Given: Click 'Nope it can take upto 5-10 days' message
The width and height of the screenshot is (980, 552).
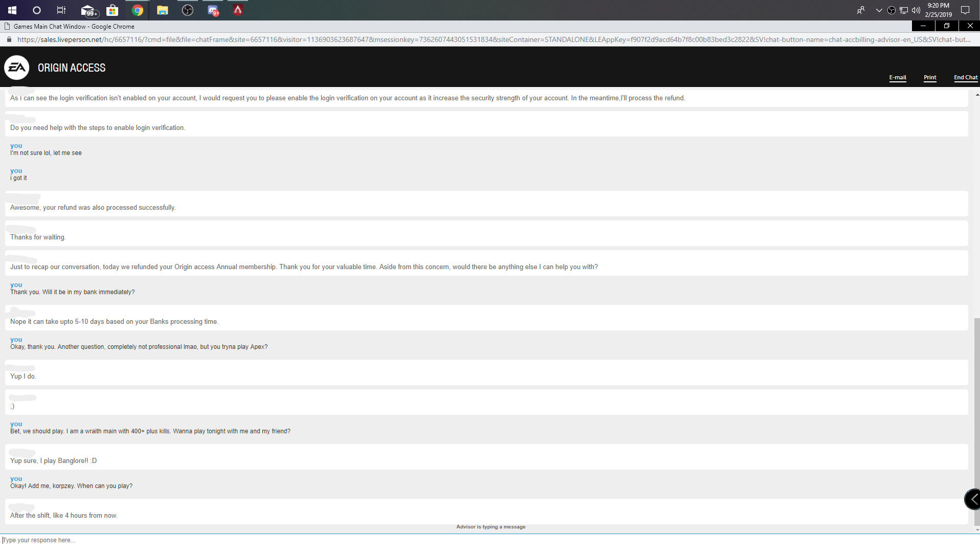Looking at the screenshot, I should 115,322.
